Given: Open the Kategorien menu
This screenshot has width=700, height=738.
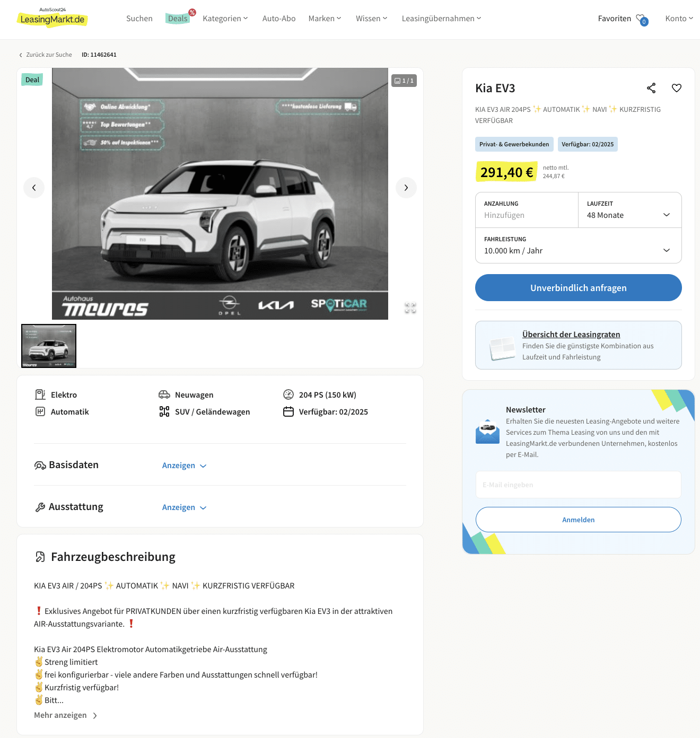Looking at the screenshot, I should [x=225, y=19].
